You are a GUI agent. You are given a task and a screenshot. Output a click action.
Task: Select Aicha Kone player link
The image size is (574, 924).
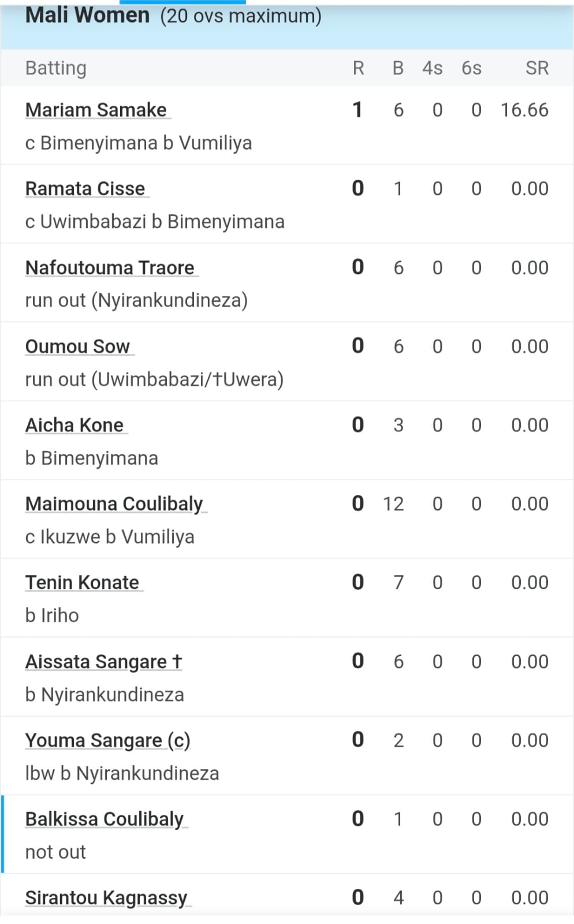(74, 425)
